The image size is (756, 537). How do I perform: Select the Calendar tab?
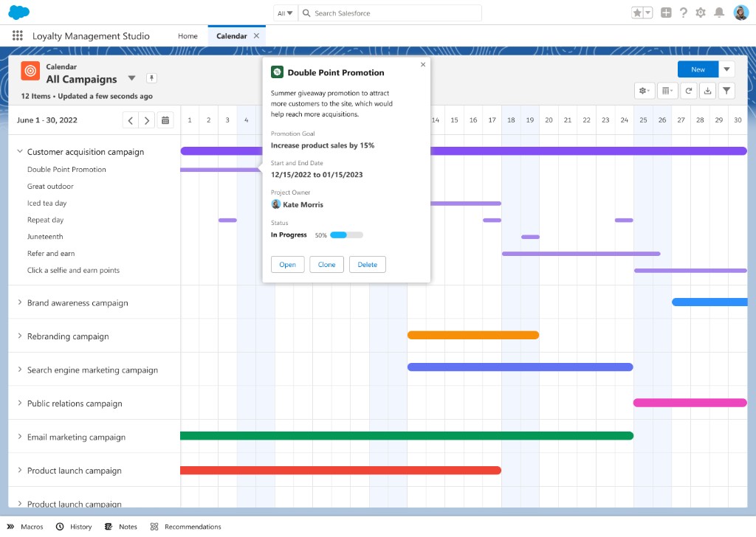[231, 36]
